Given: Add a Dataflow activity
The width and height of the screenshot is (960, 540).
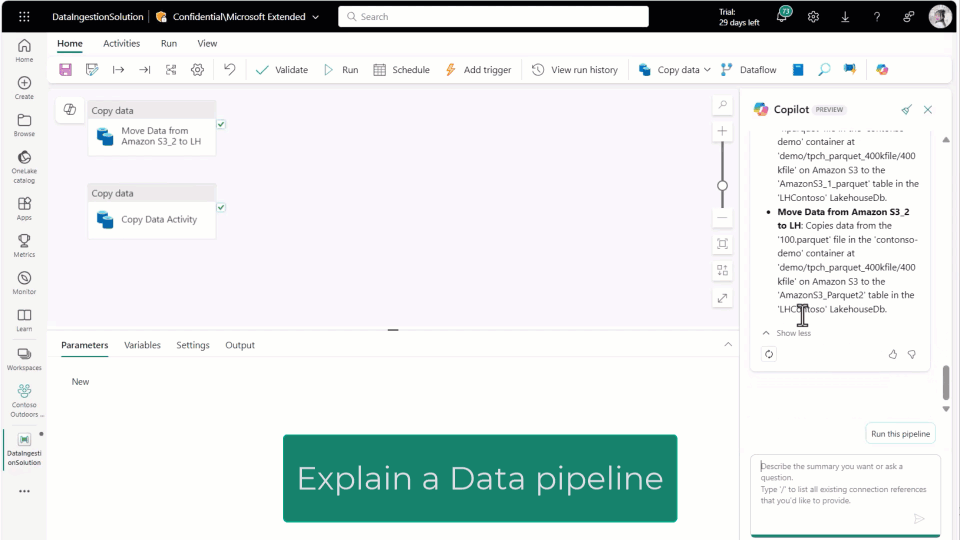Looking at the screenshot, I should tap(748, 70).
